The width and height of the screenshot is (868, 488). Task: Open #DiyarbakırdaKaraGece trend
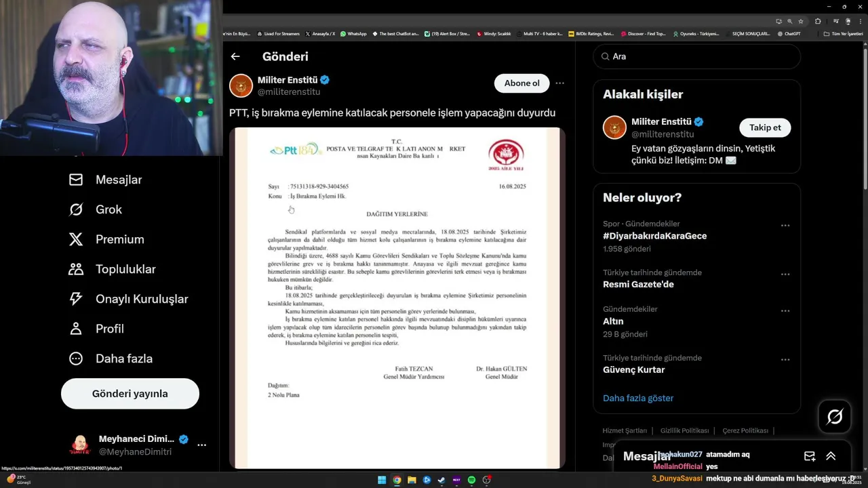pyautogui.click(x=655, y=236)
